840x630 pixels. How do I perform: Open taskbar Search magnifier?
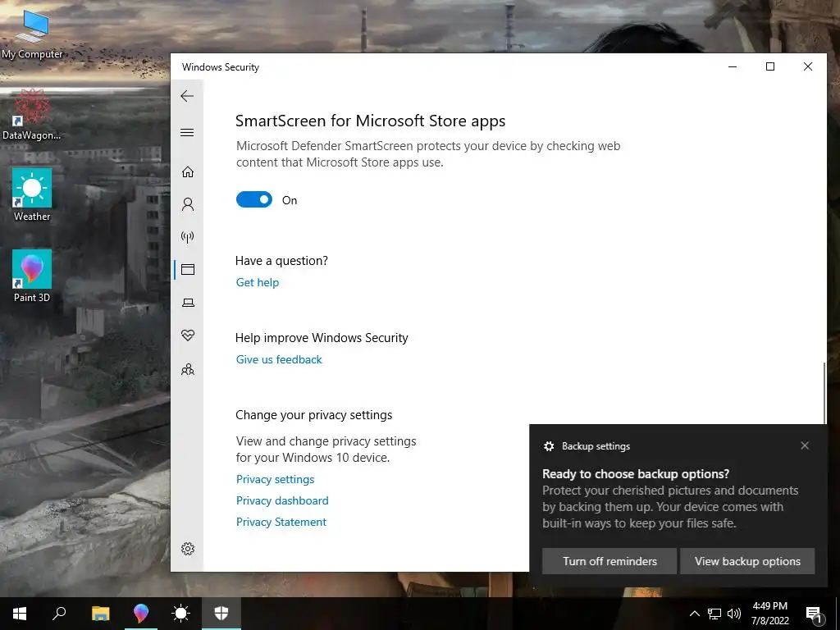click(x=59, y=614)
